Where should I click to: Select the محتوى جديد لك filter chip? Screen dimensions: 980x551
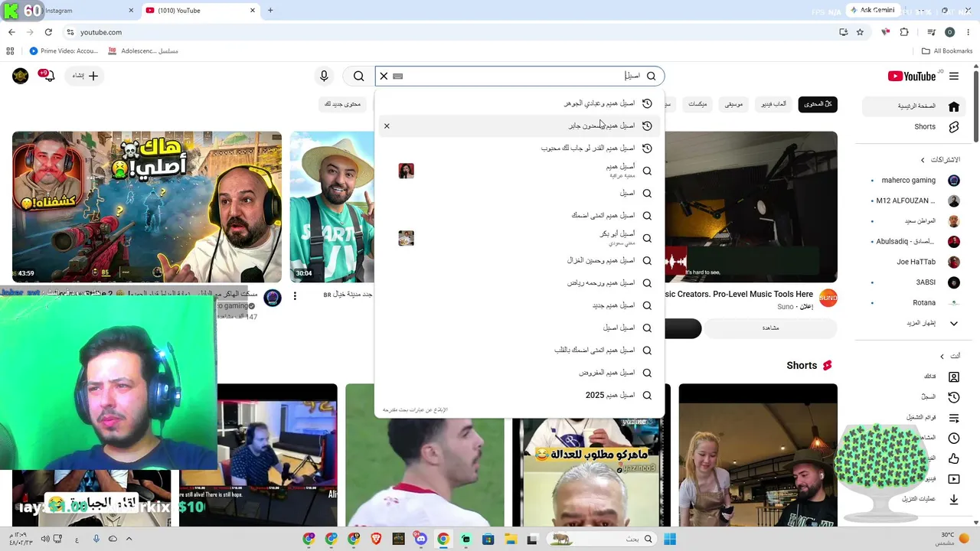click(x=342, y=104)
